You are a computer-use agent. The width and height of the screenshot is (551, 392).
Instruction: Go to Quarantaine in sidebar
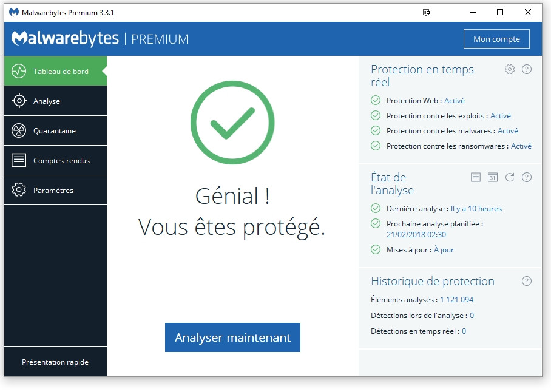click(55, 131)
